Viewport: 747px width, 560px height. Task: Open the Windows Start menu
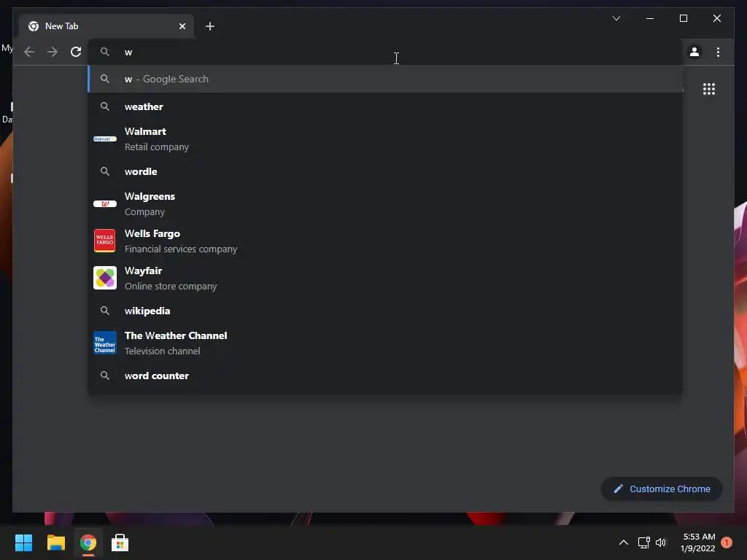pos(23,542)
